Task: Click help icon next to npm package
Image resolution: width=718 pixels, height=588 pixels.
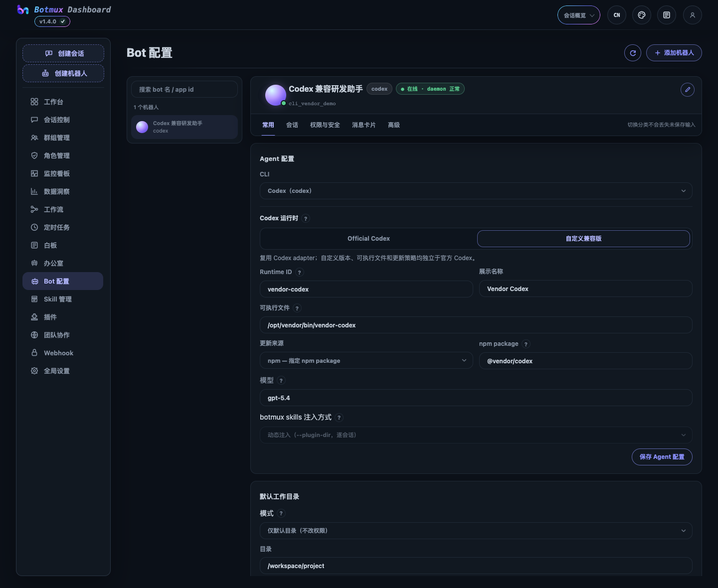Action: point(526,344)
